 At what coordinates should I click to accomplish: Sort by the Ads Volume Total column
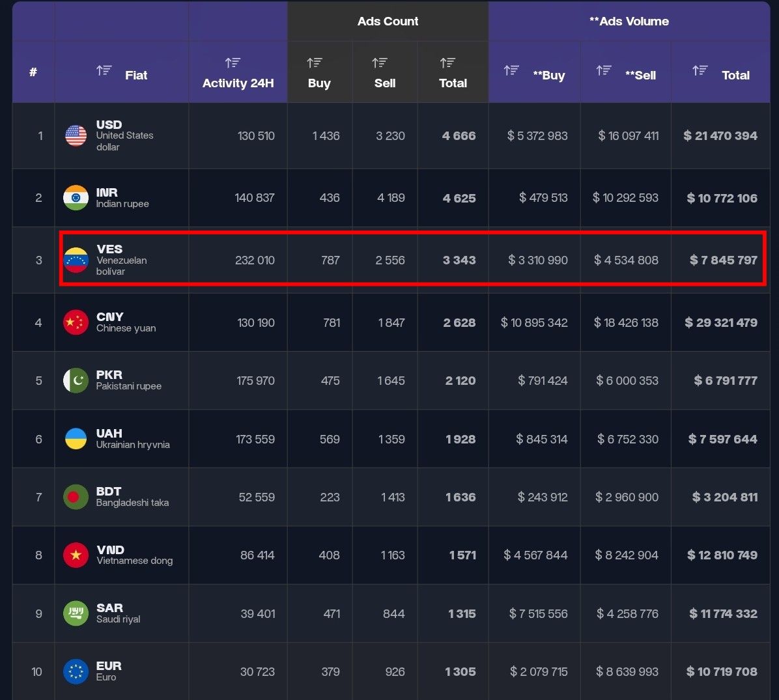click(x=700, y=70)
